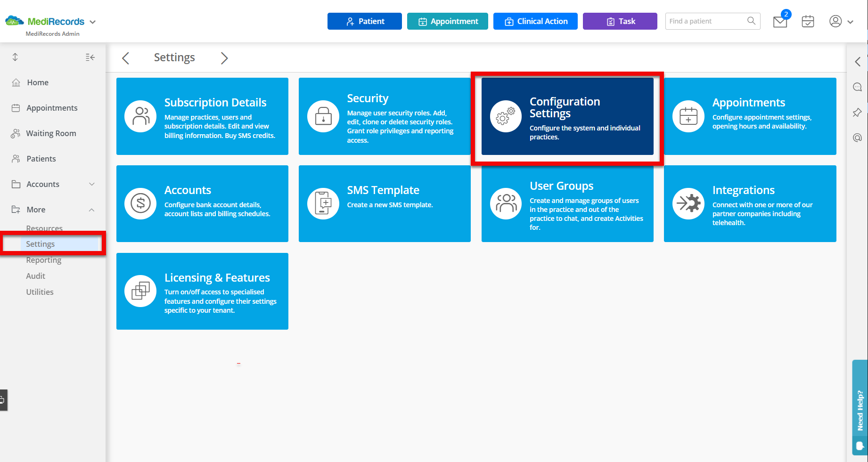The image size is (868, 462).
Task: Click the Configuration Settings gears icon
Action: click(506, 116)
